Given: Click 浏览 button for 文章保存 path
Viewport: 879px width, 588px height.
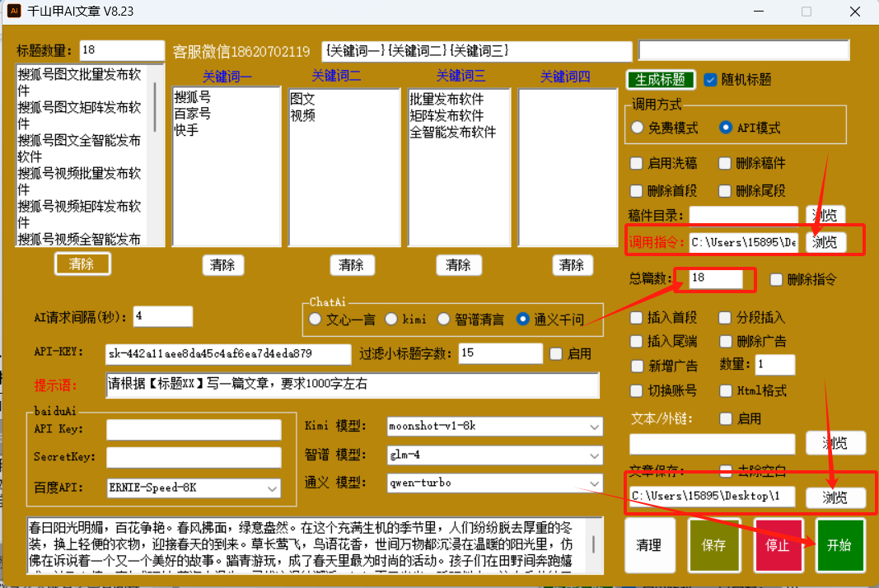Looking at the screenshot, I should [x=835, y=497].
